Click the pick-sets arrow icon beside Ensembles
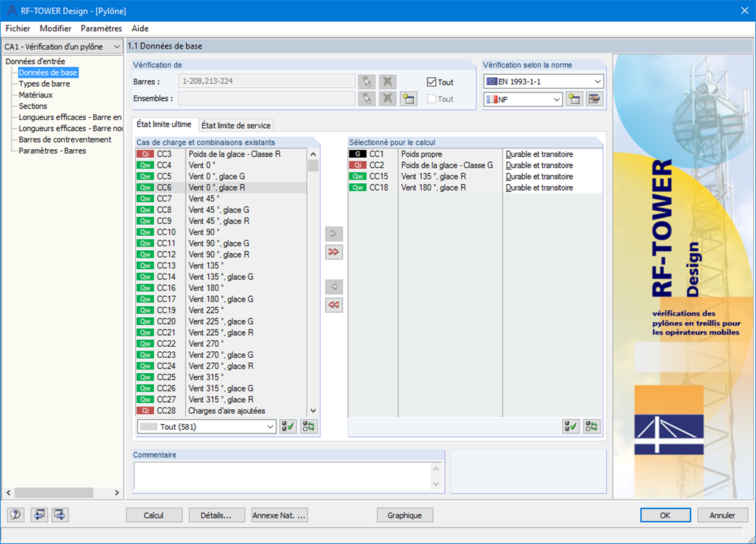756x544 pixels. (x=366, y=99)
